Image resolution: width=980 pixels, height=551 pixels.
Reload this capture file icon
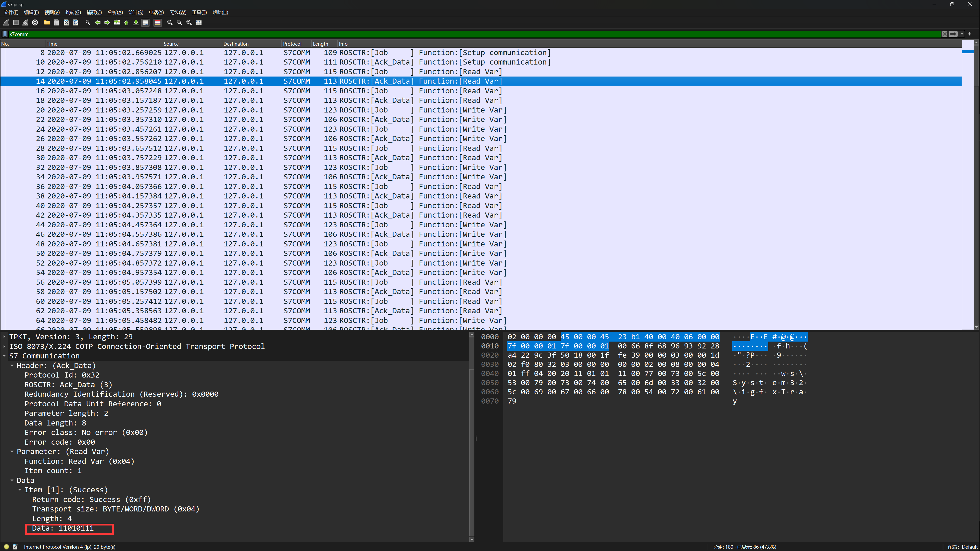(x=76, y=22)
